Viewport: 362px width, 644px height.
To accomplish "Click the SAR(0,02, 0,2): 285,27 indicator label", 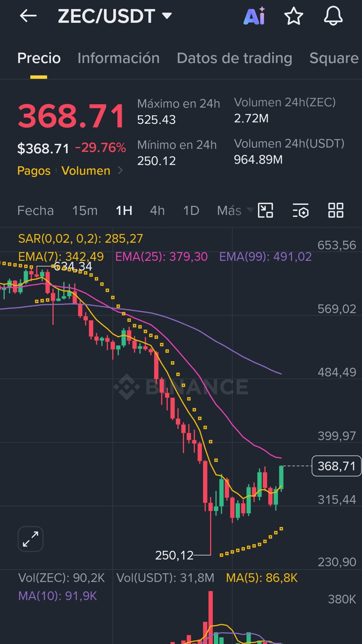I will click(80, 238).
